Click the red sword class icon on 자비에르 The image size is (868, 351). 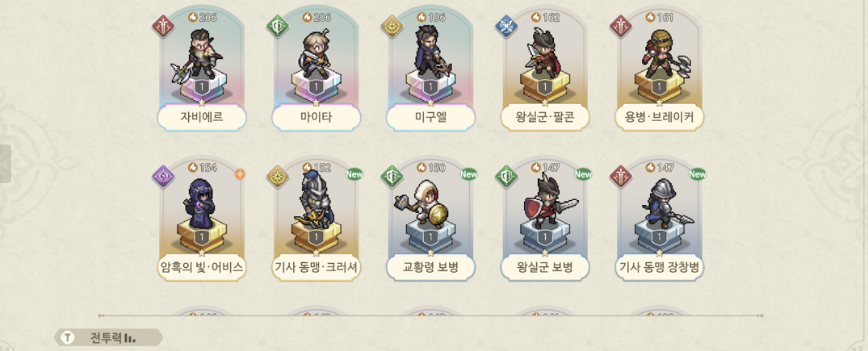pyautogui.click(x=163, y=27)
